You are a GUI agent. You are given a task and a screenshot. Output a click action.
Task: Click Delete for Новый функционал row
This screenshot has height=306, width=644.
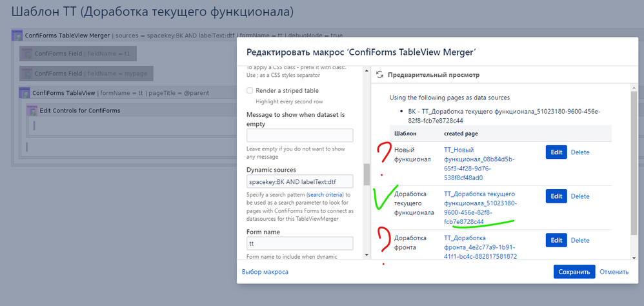pyautogui.click(x=580, y=152)
